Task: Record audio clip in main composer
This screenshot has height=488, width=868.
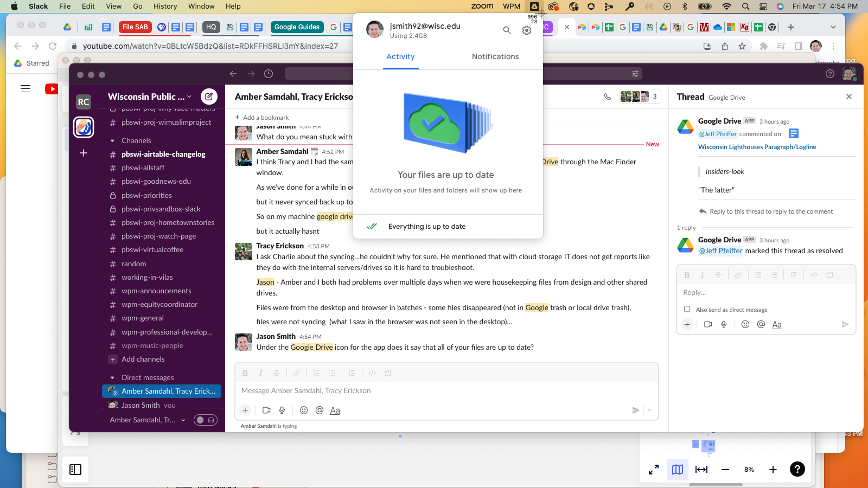Action: [282, 410]
